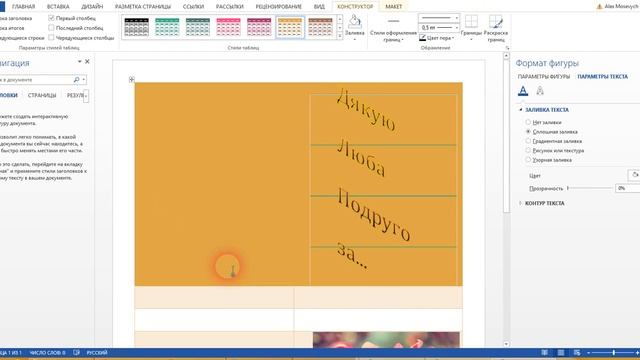640x360 pixels.
Task: Expand the table styles gallery more arrow
Action: click(340, 36)
